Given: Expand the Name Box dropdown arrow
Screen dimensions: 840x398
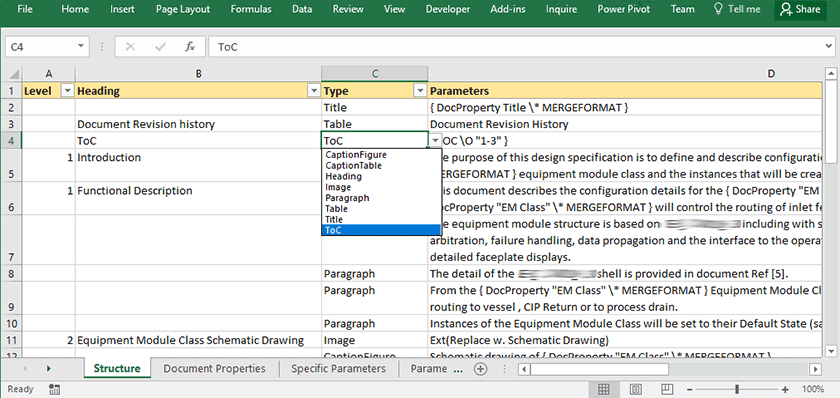Looking at the screenshot, I should pyautogui.click(x=81, y=47).
